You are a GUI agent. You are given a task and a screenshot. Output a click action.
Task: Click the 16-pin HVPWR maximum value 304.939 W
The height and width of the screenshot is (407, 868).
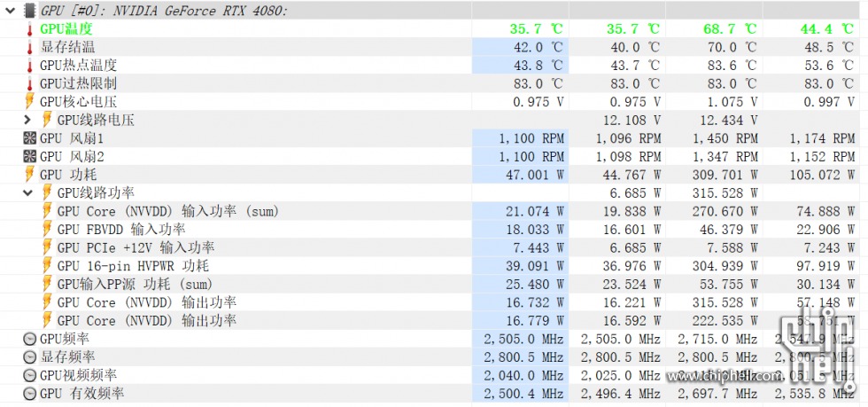click(x=725, y=266)
